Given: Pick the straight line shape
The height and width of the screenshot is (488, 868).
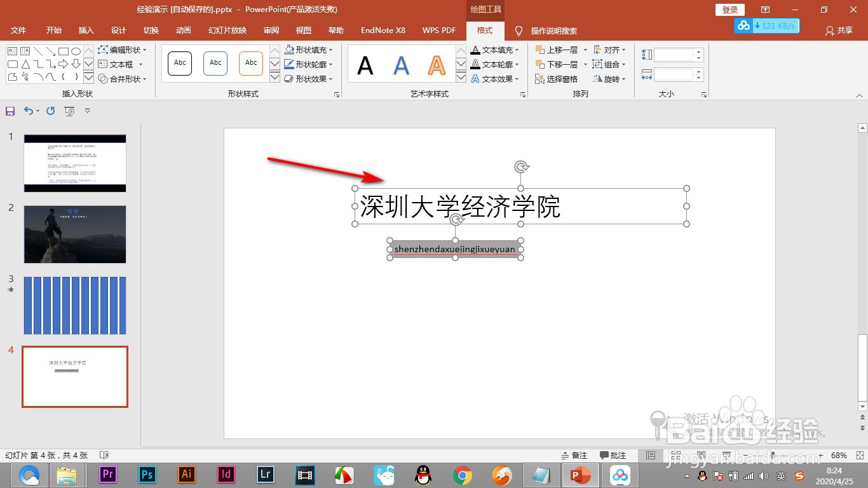Looking at the screenshot, I should pos(38,51).
